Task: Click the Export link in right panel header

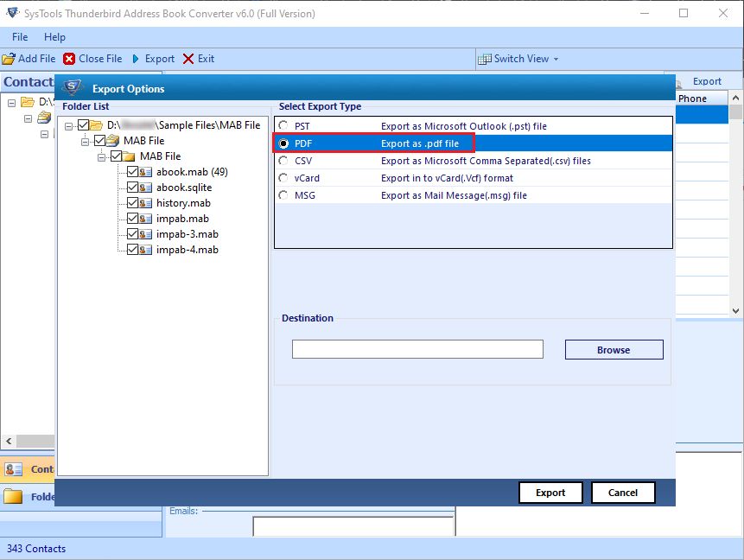Action: click(707, 81)
